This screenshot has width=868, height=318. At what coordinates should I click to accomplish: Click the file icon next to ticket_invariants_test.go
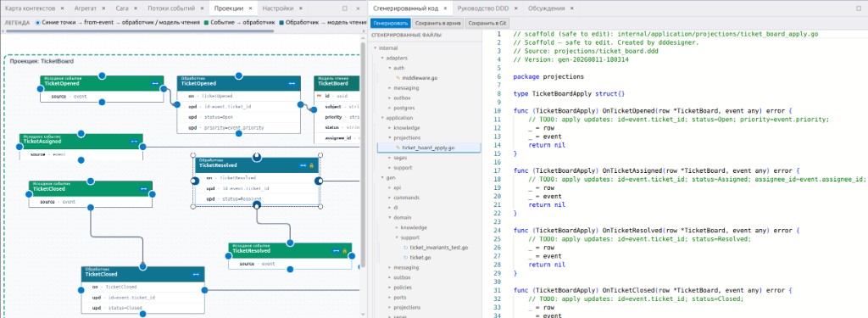[406, 248]
